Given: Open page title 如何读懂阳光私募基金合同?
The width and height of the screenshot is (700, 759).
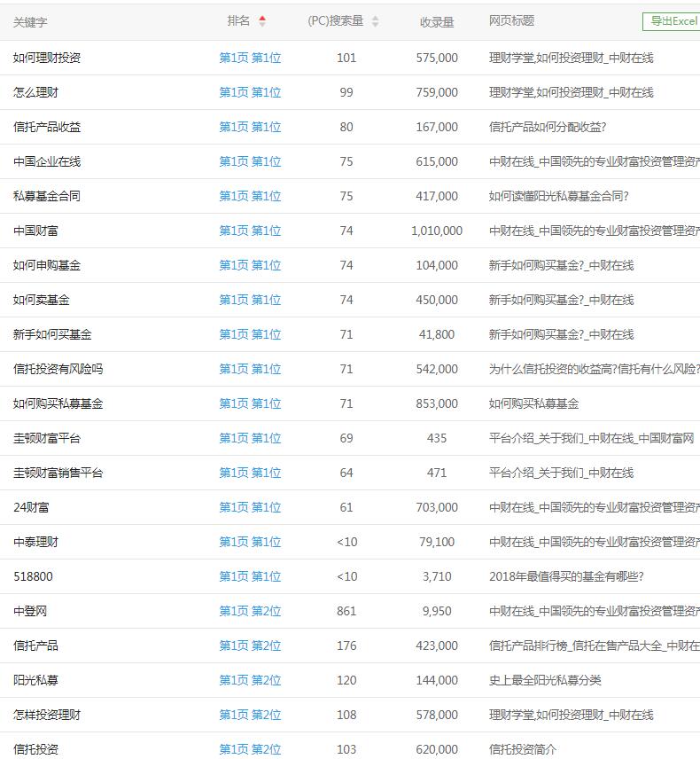Looking at the screenshot, I should point(558,196).
